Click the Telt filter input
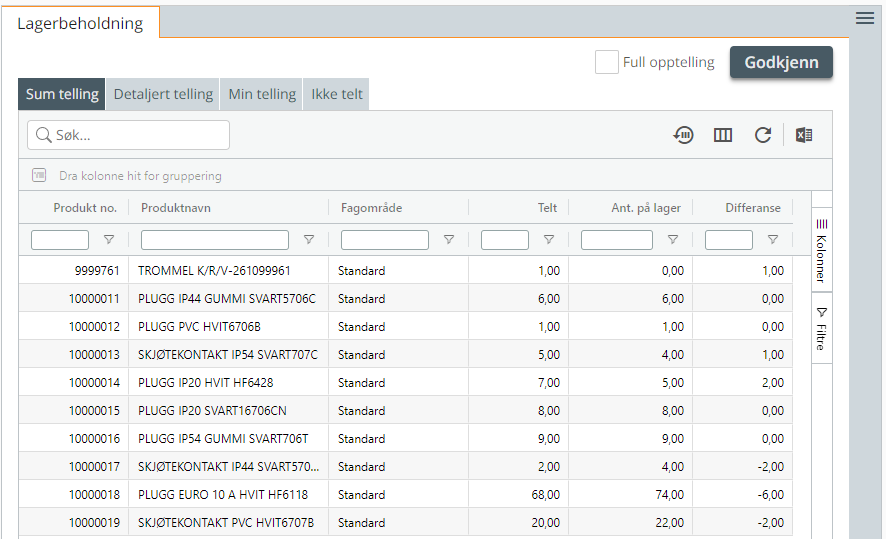The width and height of the screenshot is (886, 539). [505, 240]
